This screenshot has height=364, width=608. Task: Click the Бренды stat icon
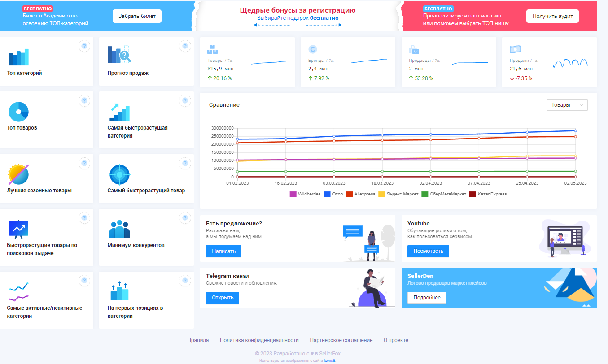tap(313, 49)
